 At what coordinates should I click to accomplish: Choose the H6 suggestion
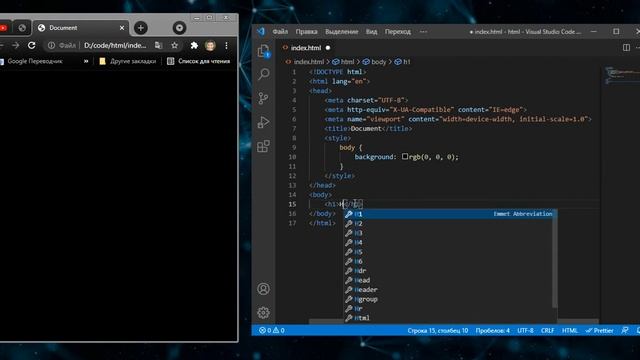447,261
